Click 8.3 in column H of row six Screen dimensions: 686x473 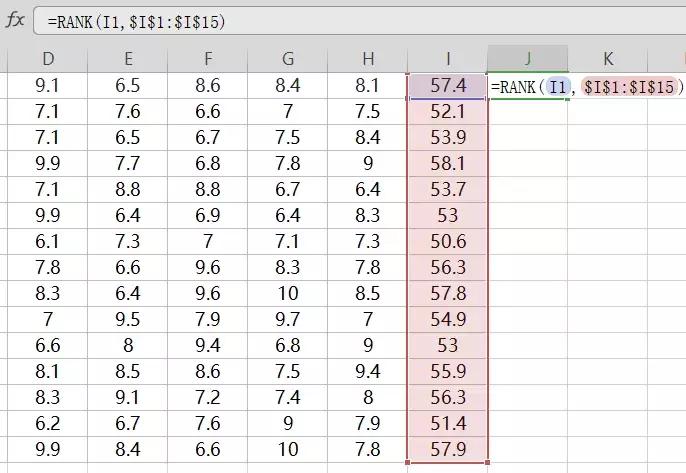pyautogui.click(x=368, y=216)
